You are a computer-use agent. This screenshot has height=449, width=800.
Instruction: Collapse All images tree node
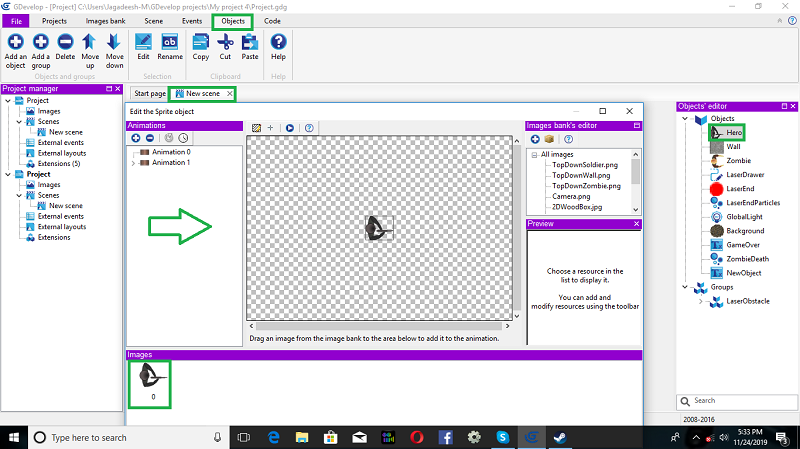click(534, 155)
